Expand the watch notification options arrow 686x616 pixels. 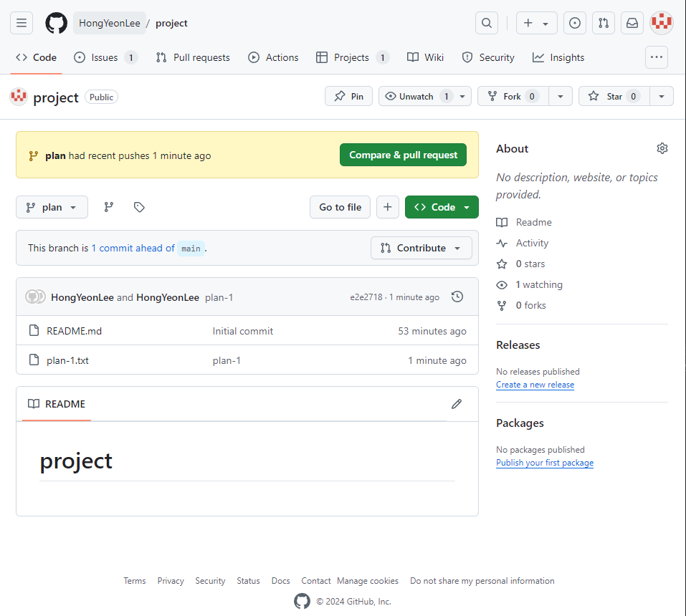point(462,96)
